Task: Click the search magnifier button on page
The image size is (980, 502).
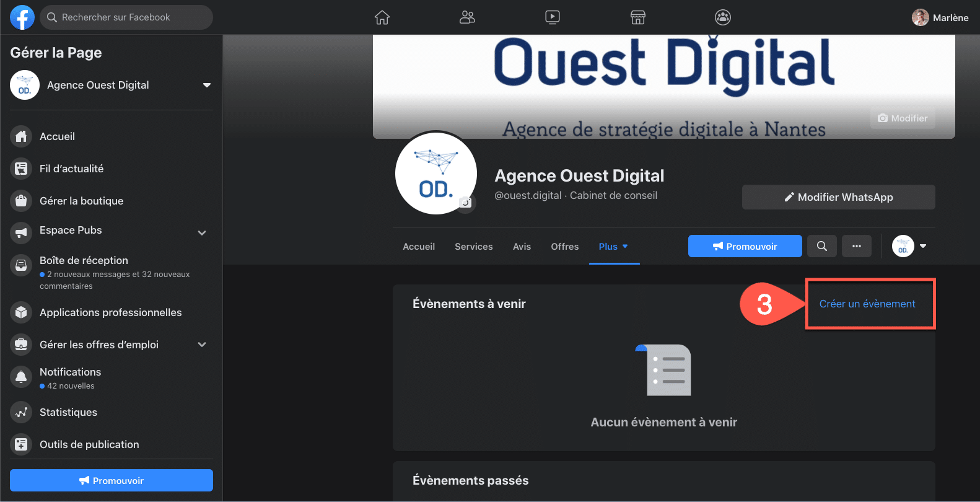Action: 822,246
